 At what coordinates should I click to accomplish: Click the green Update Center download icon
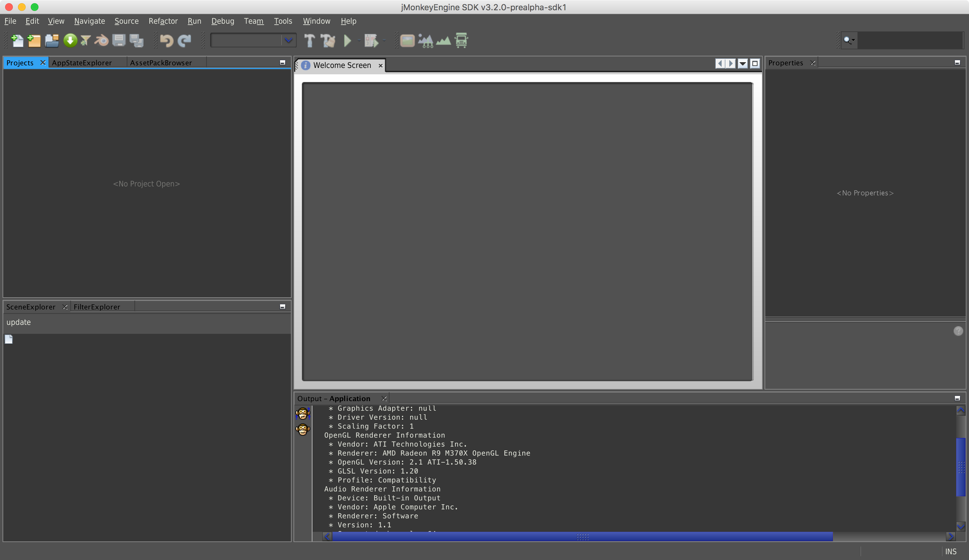coord(70,40)
